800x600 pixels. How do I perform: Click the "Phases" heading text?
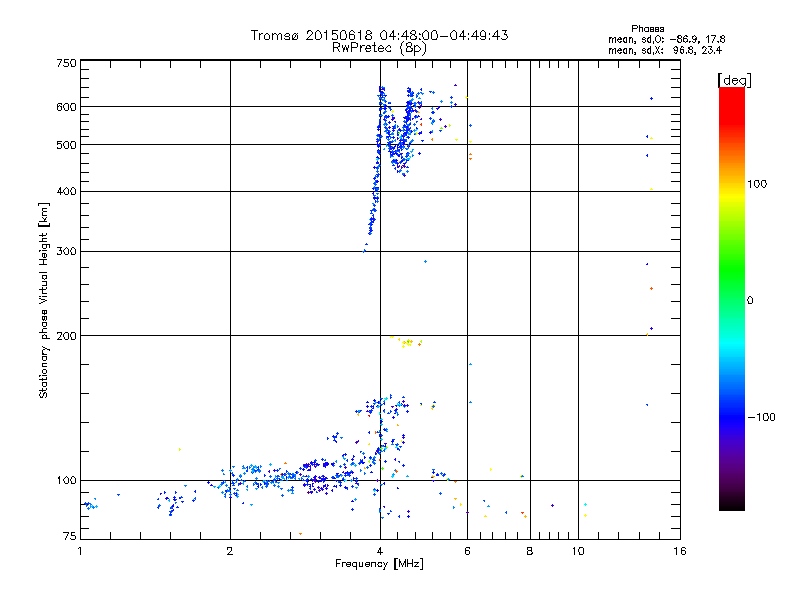(x=647, y=29)
